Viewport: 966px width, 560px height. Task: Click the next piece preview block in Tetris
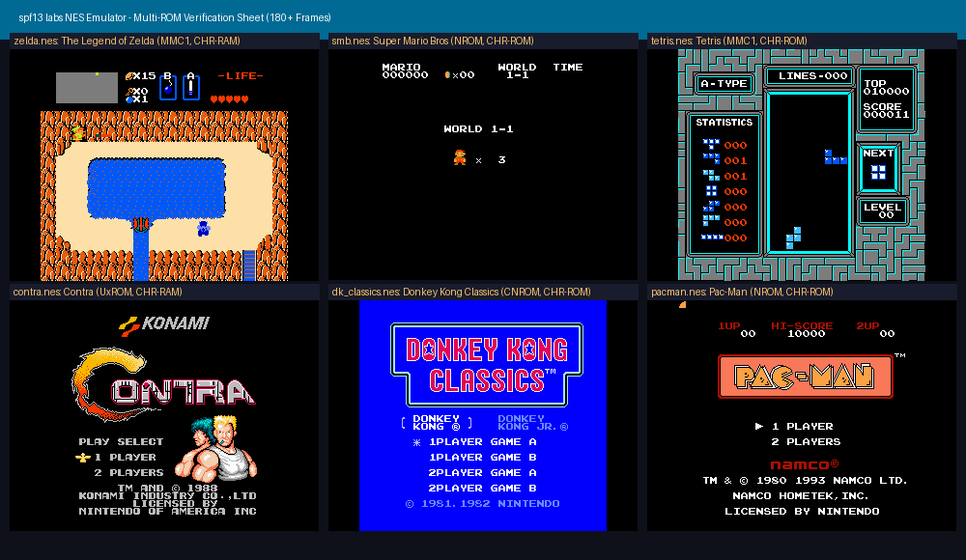tap(878, 172)
